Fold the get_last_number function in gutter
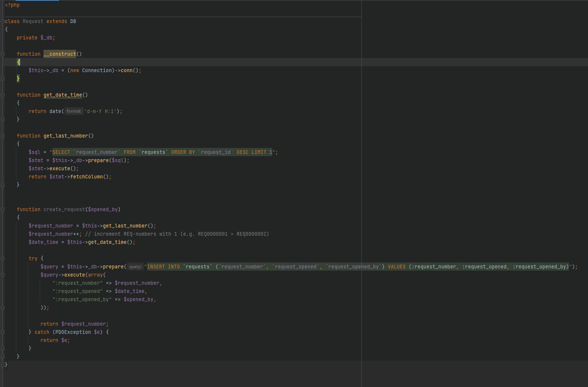Screen dimensions: 588x387 tap(3, 136)
